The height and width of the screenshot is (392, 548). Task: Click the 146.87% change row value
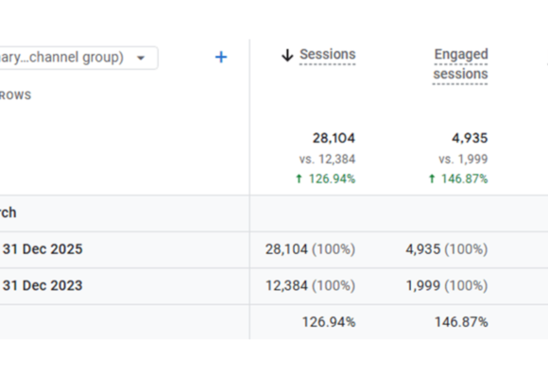[461, 322]
